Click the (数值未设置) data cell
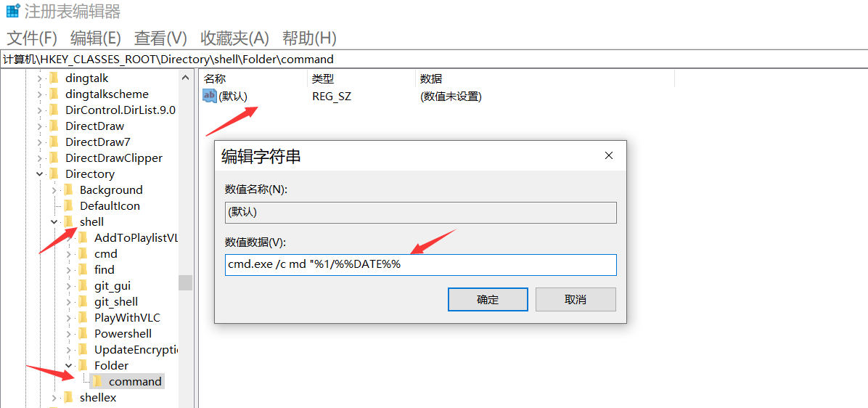This screenshot has width=868, height=408. [x=451, y=97]
